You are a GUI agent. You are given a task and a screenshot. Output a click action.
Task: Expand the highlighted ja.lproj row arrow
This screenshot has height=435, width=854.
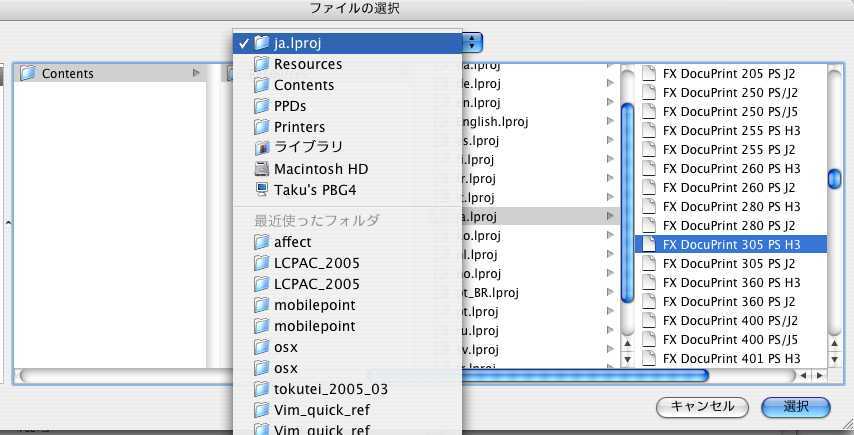[610, 216]
